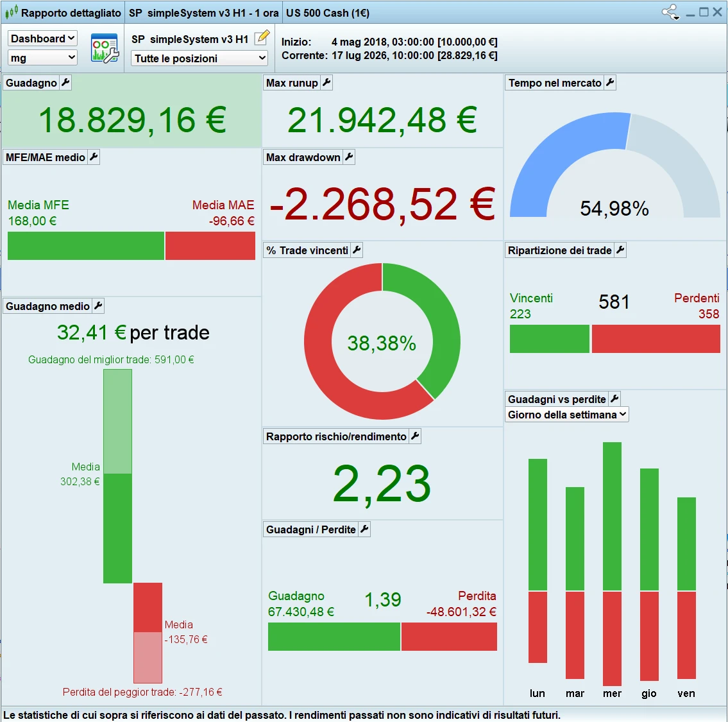Expand the mg dropdown selector
Screen dimensions: 728x722
pos(42,58)
